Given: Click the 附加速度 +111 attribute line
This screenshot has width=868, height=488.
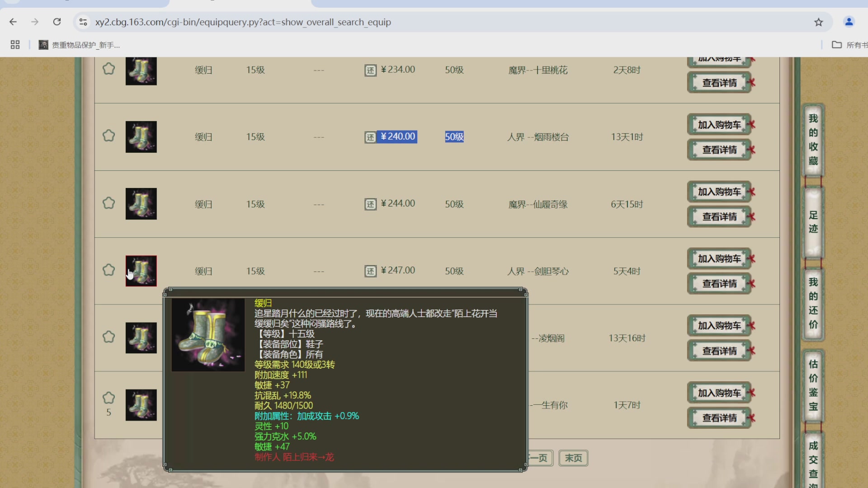Looking at the screenshot, I should pos(281,375).
